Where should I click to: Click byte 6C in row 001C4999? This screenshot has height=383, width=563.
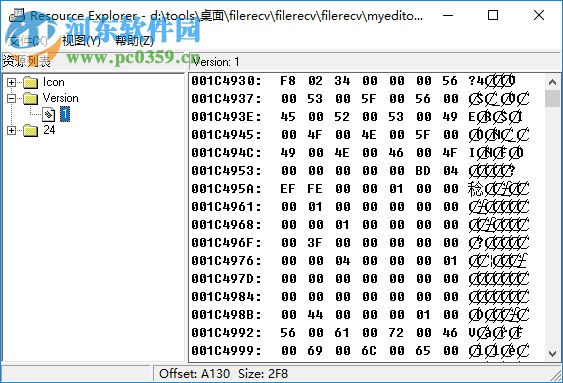pyautogui.click(x=369, y=351)
